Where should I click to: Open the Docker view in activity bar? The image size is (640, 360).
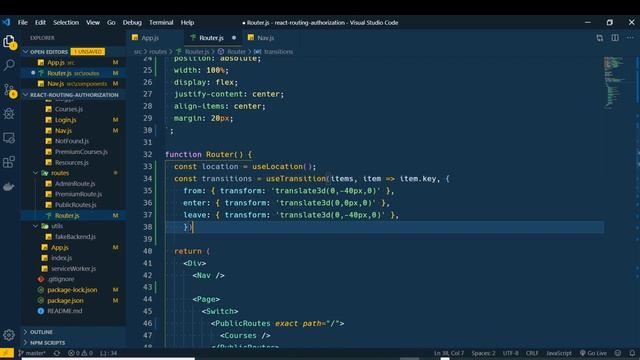9,187
